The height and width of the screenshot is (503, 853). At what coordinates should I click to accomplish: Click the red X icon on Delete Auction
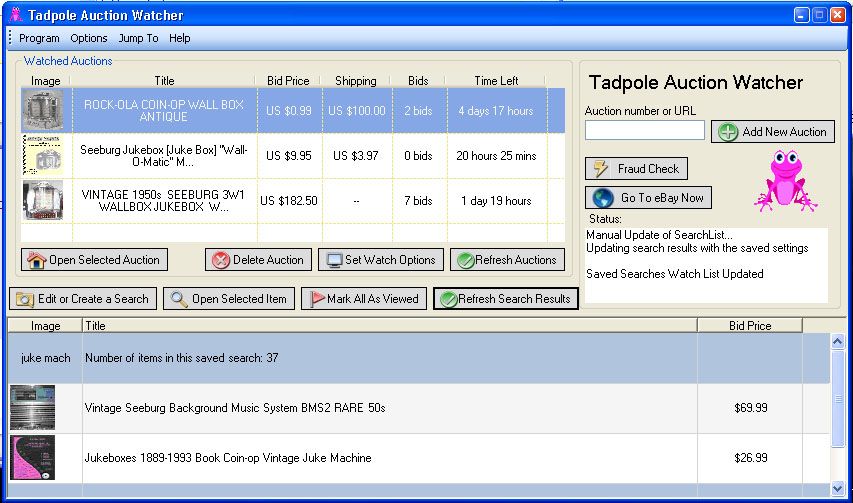tap(221, 260)
